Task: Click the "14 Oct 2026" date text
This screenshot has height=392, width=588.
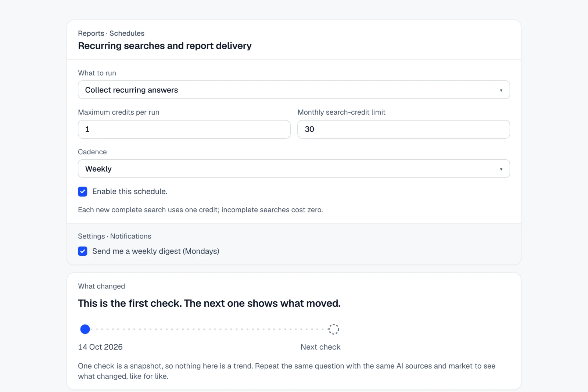Action: (x=100, y=347)
